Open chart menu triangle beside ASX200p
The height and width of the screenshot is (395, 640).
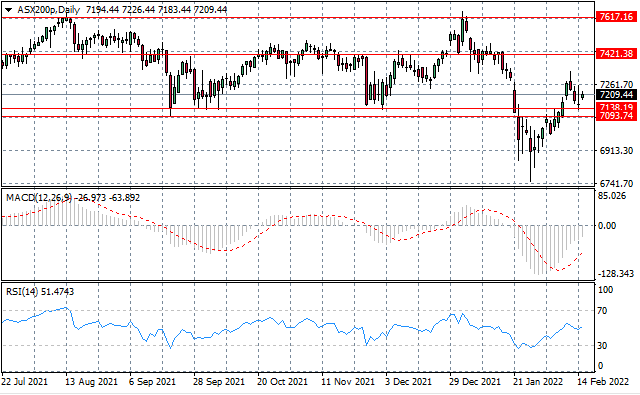(9, 9)
